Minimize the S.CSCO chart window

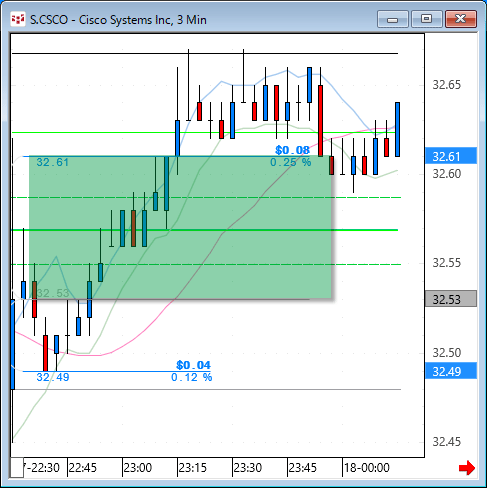393,19
